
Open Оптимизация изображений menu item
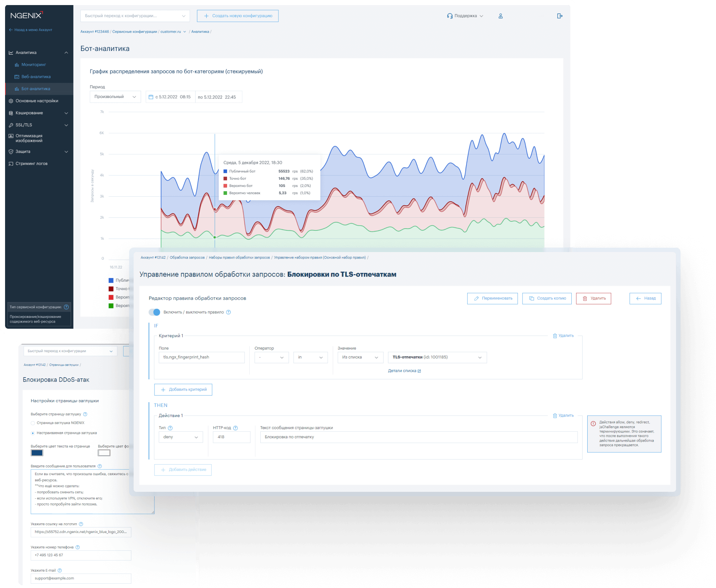coord(29,139)
